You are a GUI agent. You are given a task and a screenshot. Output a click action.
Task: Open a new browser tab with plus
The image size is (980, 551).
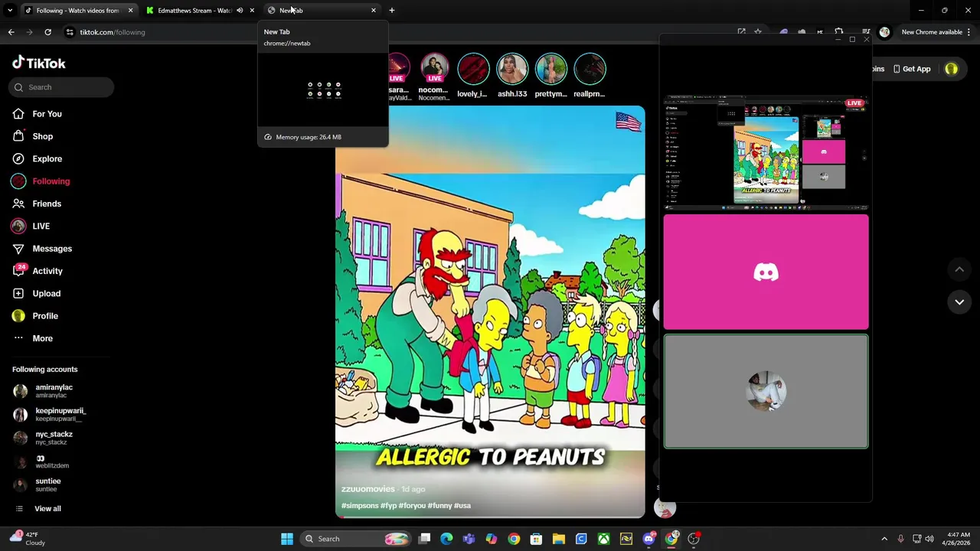392,11
